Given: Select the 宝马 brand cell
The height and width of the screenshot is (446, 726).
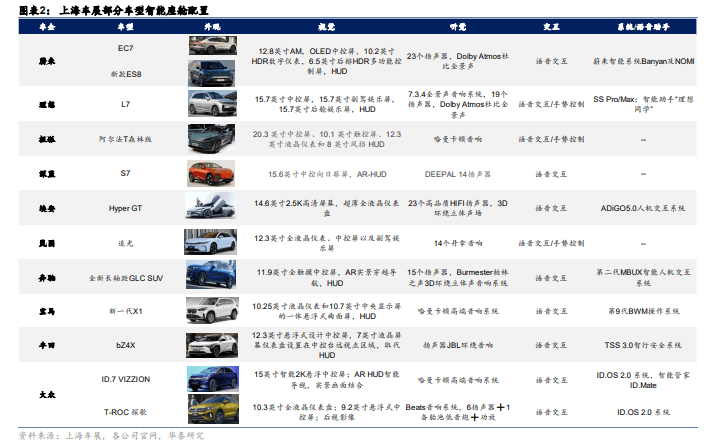Looking at the screenshot, I should (47, 311).
